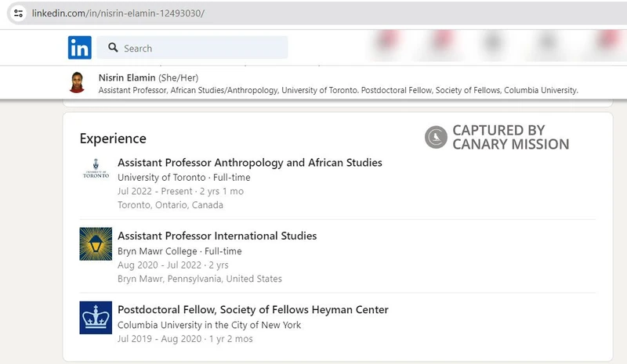Open Assistant Professor International Studies title
The width and height of the screenshot is (627, 364).
coord(217,236)
